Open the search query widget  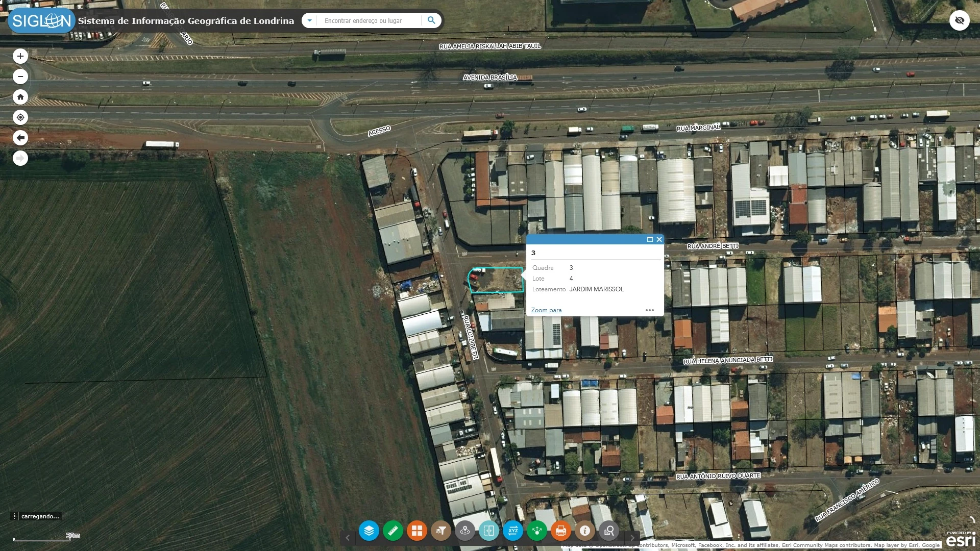(x=609, y=531)
